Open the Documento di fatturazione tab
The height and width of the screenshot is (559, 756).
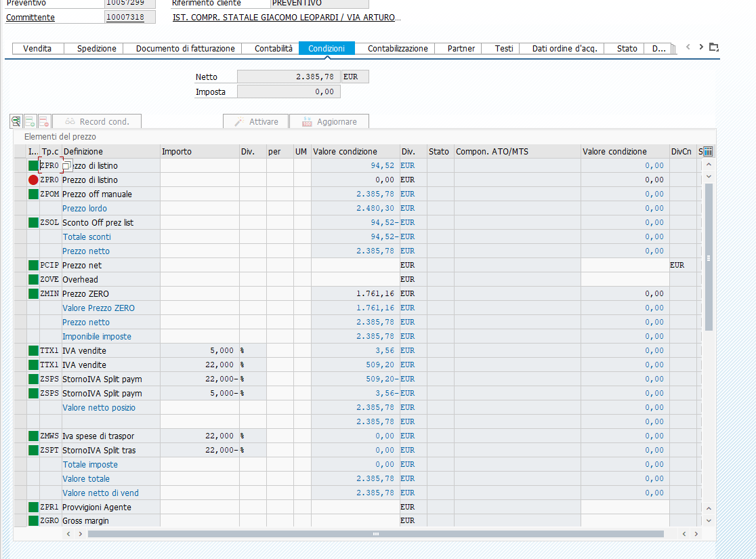[x=185, y=49]
